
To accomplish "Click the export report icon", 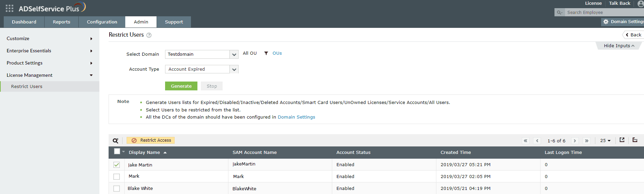I will (622, 140).
